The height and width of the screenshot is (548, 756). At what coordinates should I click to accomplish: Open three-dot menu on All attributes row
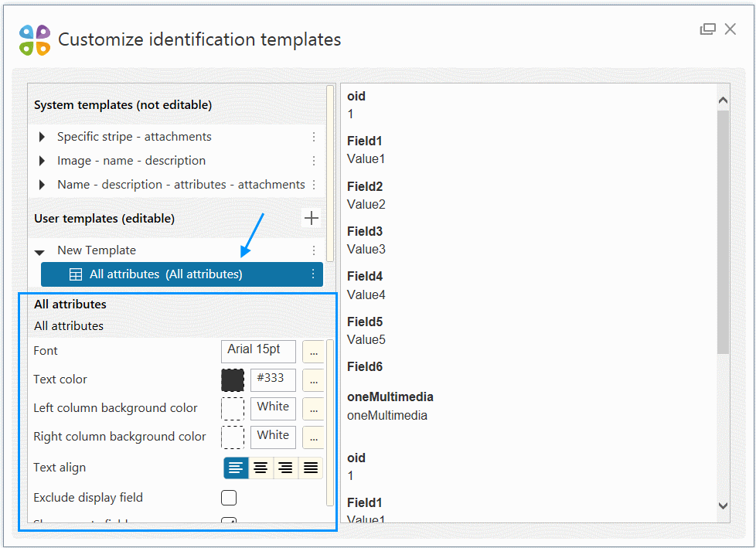313,274
